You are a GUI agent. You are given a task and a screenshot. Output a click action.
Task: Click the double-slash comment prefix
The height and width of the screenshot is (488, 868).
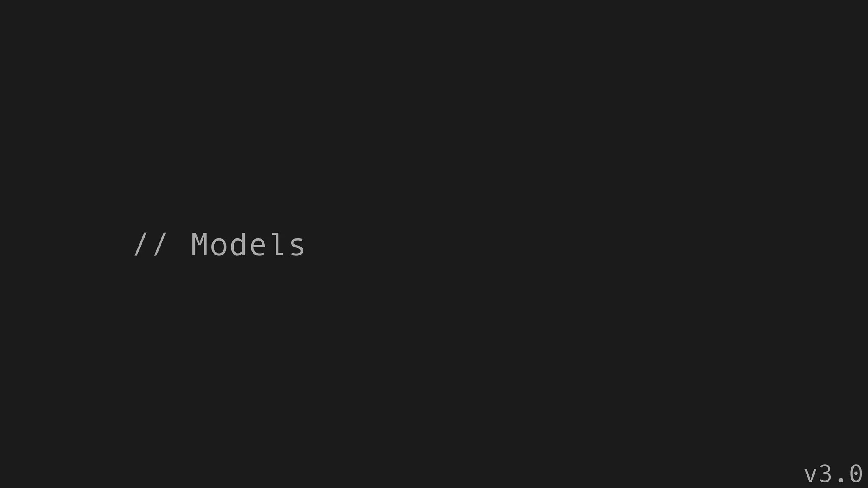(x=150, y=244)
